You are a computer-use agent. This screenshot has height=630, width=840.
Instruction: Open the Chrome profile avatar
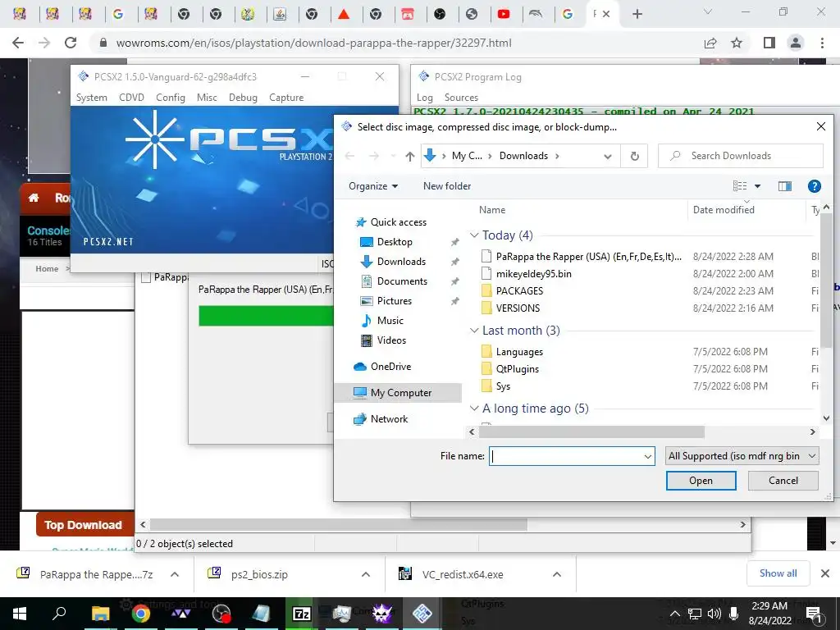tap(796, 43)
